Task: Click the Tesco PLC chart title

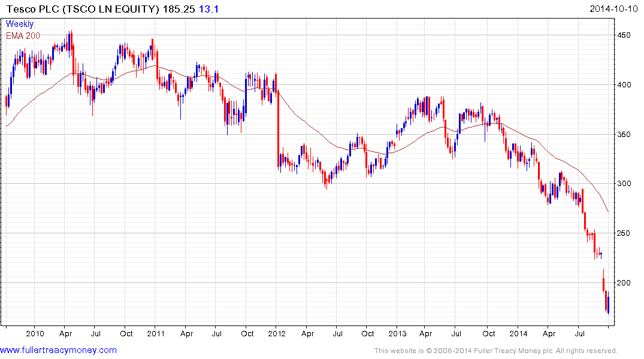Action: pyautogui.click(x=83, y=9)
